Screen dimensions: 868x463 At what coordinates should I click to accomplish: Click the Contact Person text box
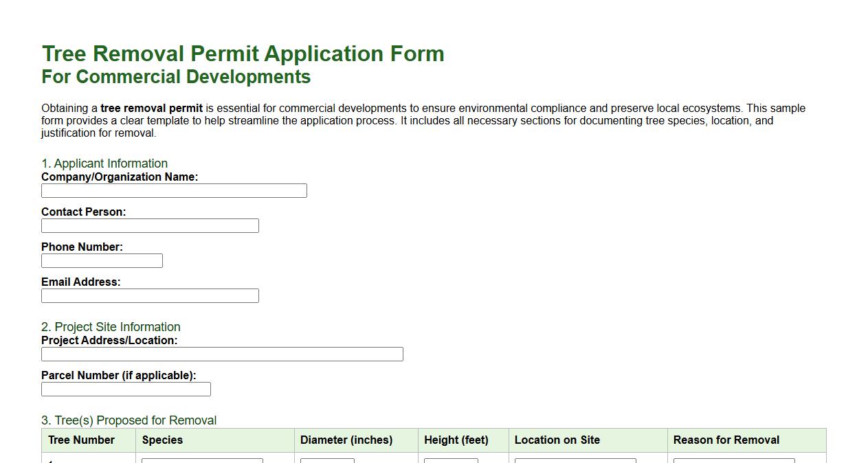[x=150, y=225]
